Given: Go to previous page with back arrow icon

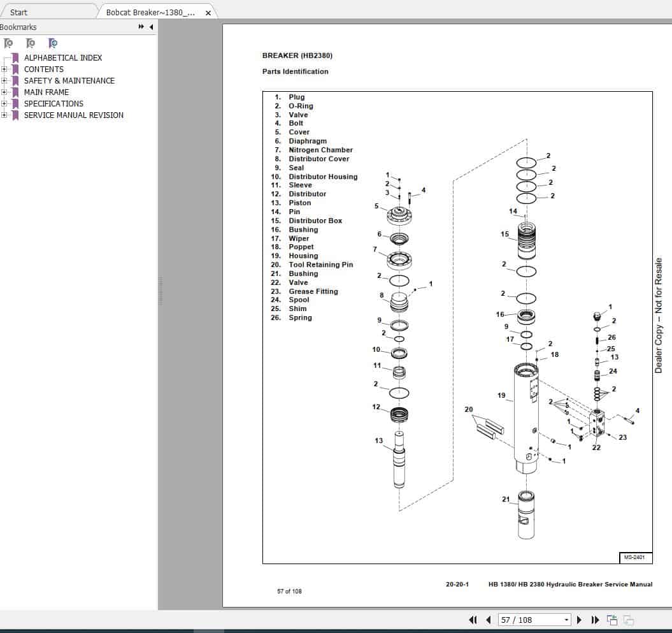Looking at the screenshot, I should pos(488,619).
